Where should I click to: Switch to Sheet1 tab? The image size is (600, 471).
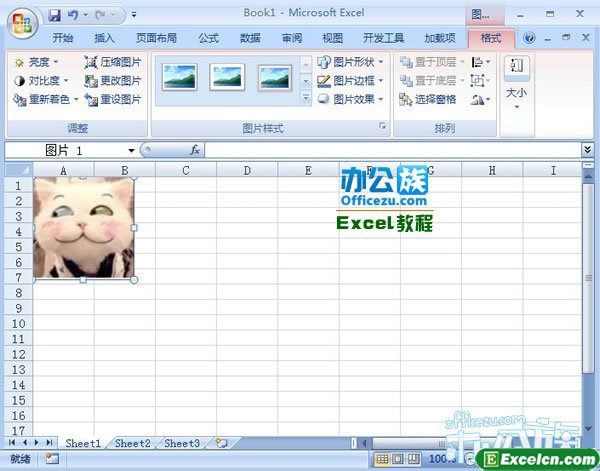83,443
